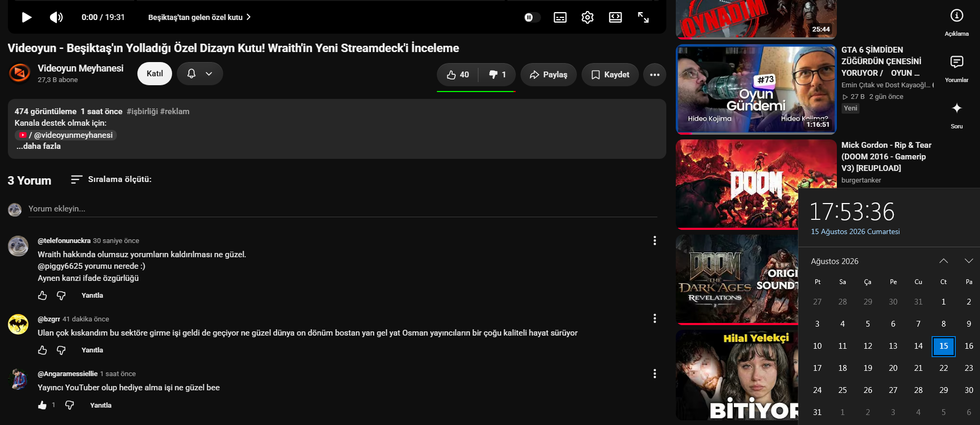Play the video
980x425 pixels.
point(26,17)
